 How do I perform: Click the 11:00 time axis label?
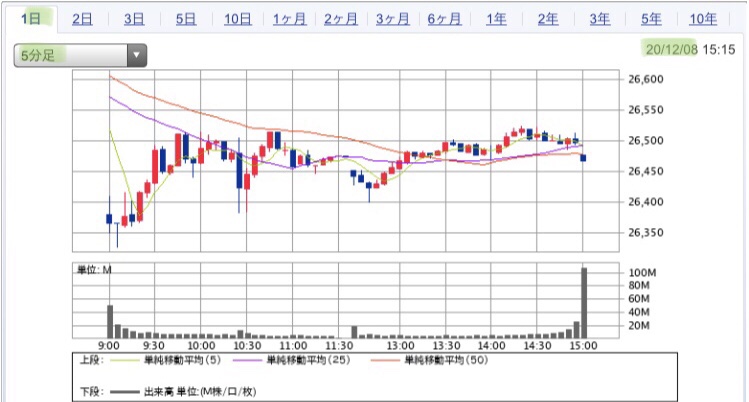(293, 346)
